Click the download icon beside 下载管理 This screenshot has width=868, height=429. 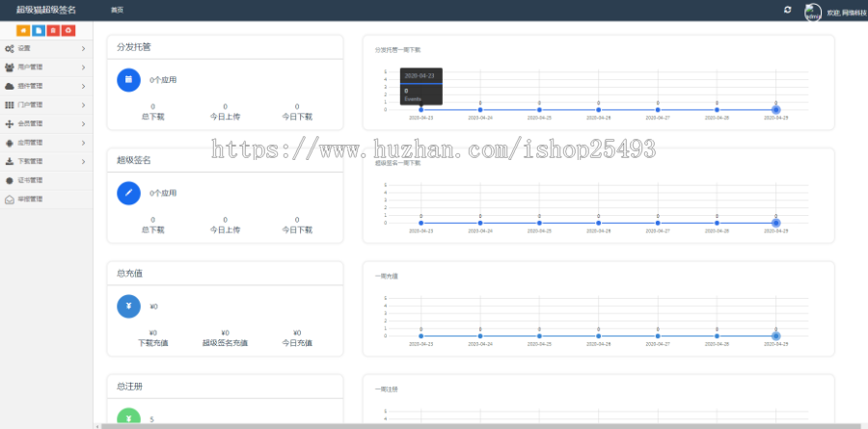click(x=10, y=162)
